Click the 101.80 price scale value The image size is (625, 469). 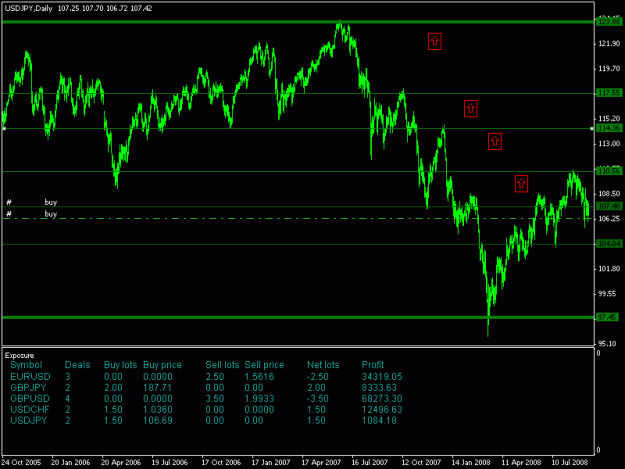pyautogui.click(x=609, y=269)
